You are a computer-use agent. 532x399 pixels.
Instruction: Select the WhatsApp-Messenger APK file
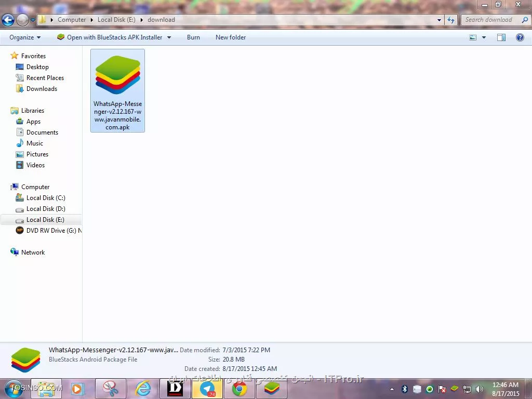coord(117,90)
